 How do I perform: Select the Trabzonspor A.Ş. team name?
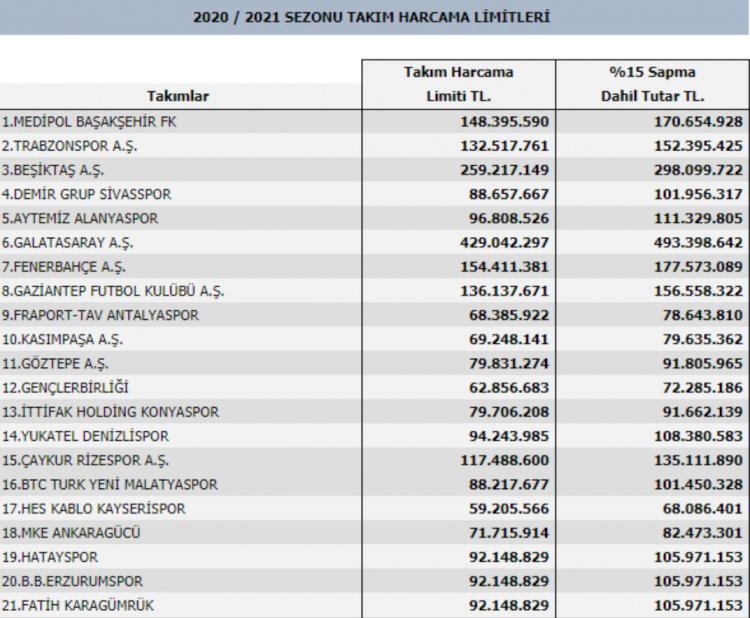coord(69,146)
